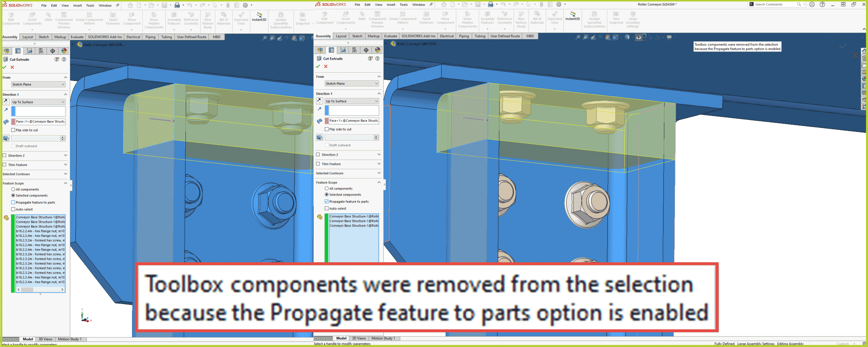This screenshot has height=347, width=868.
Task: Increase the draft angle using the stepper
Action: tap(63, 137)
